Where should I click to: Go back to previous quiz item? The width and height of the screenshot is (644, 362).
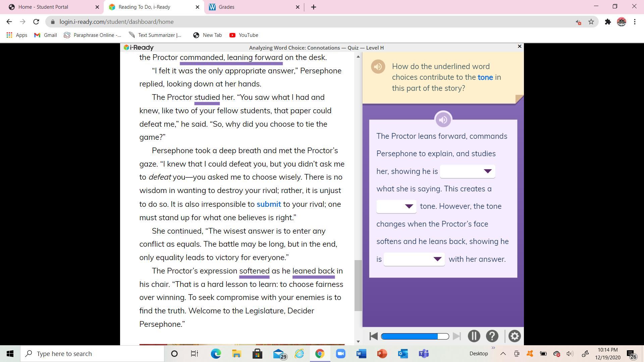pos(373,336)
